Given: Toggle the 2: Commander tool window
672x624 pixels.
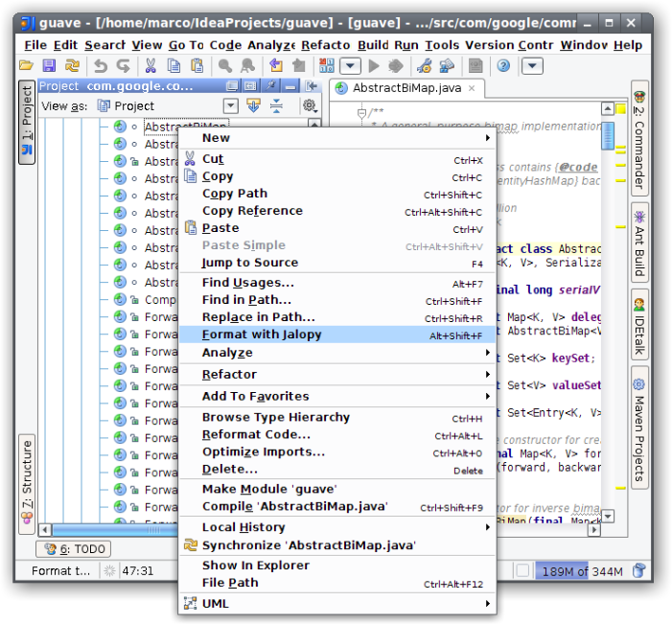Looking at the screenshot, I should tap(639, 138).
